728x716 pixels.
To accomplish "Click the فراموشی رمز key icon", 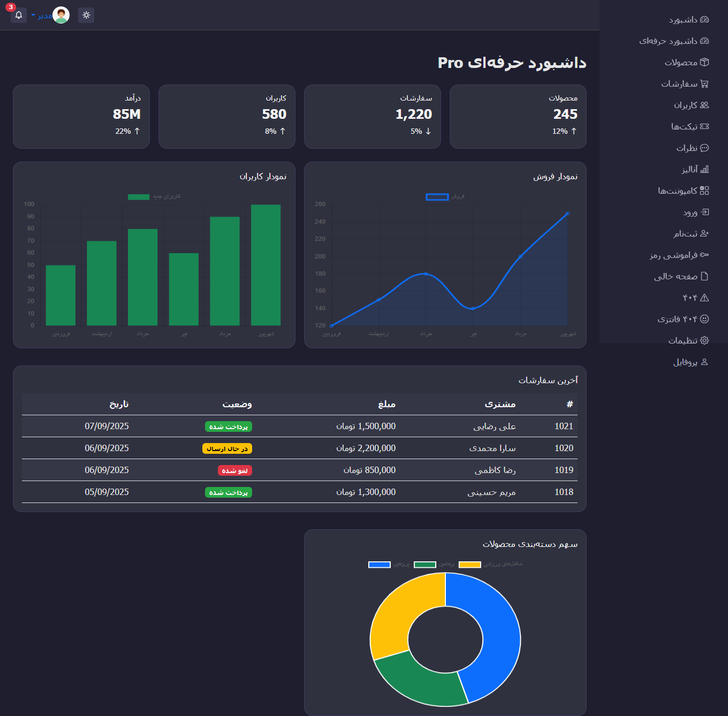I will 704,255.
